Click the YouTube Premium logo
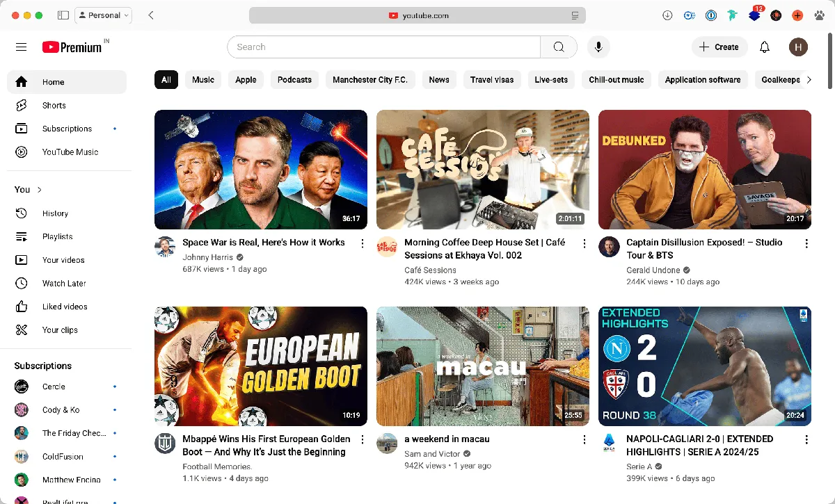This screenshot has height=504, width=835. click(x=72, y=47)
